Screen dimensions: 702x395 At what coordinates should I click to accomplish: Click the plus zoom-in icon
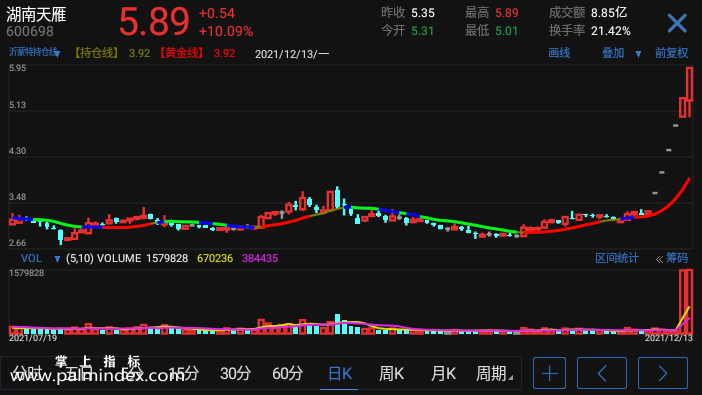point(549,373)
